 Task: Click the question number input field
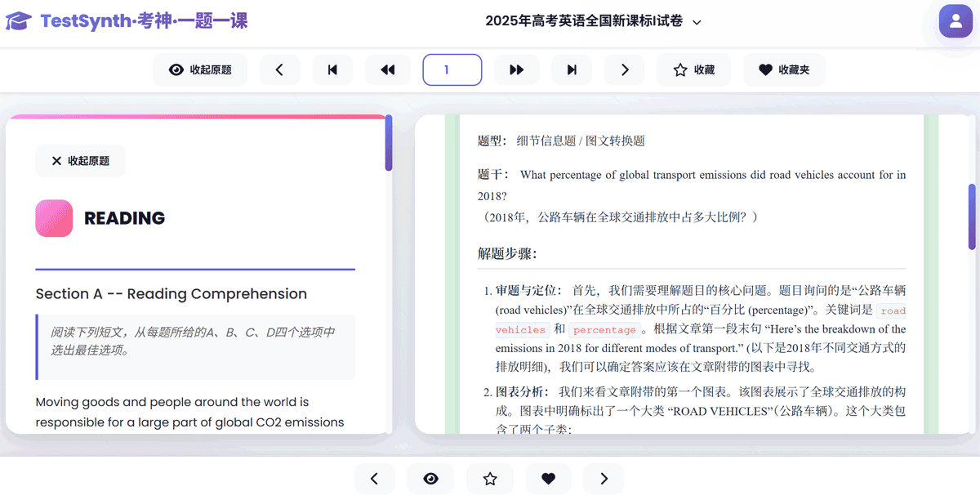[452, 70]
